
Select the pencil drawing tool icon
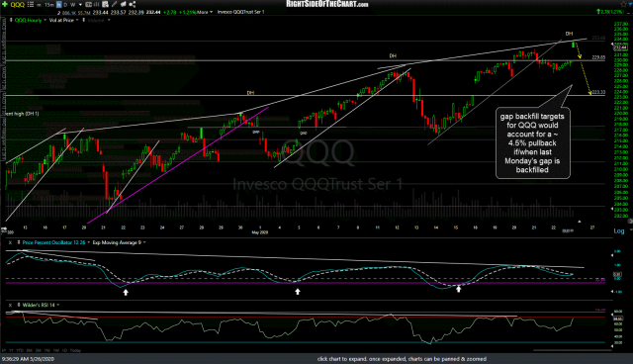click(115, 4)
